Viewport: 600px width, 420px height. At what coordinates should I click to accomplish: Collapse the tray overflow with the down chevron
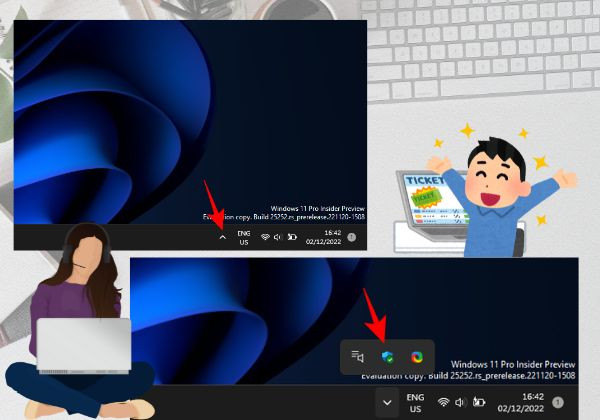(387, 402)
